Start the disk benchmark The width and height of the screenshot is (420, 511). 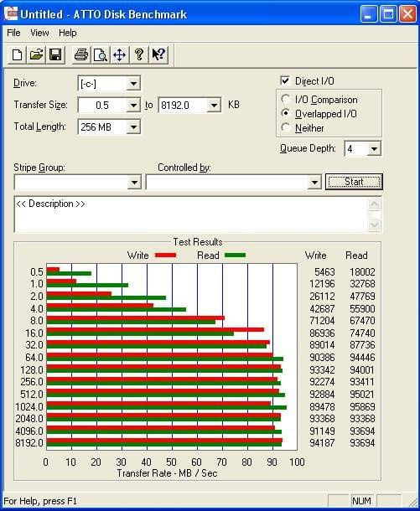click(x=354, y=182)
